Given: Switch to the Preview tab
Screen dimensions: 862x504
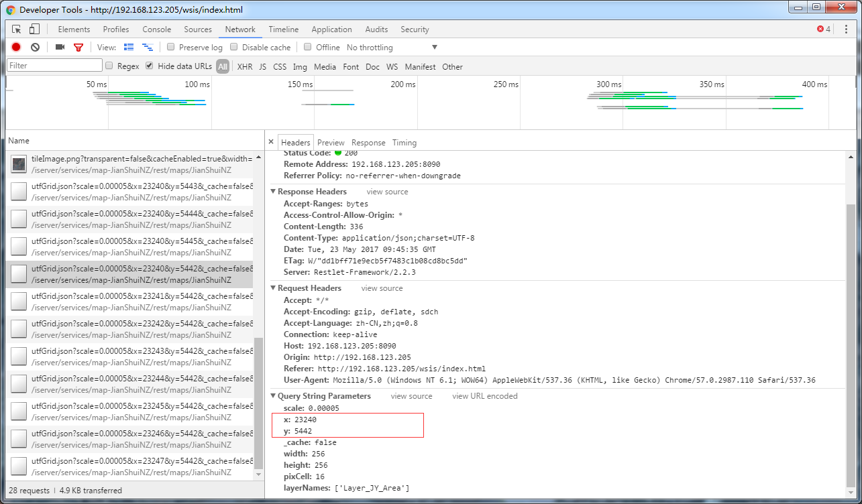Looking at the screenshot, I should [x=331, y=143].
